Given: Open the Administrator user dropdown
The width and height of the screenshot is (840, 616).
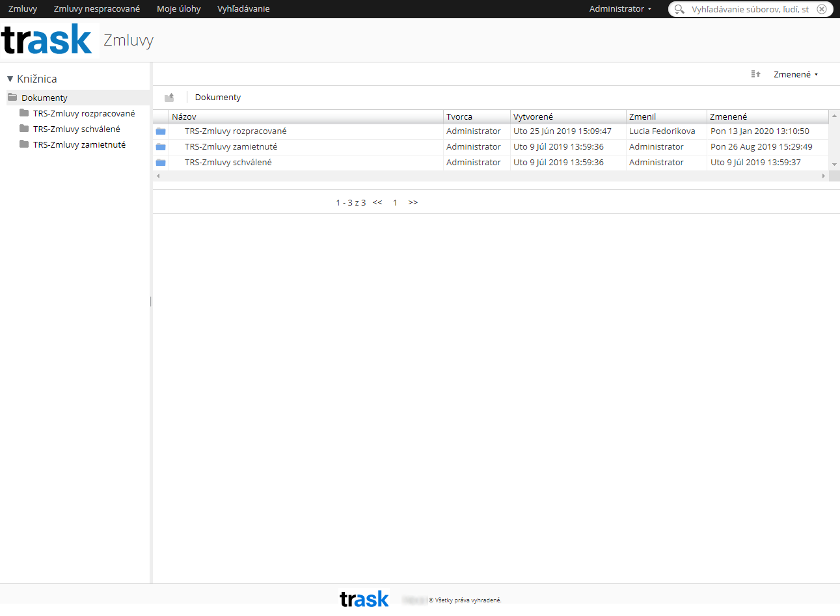Looking at the screenshot, I should (x=620, y=9).
